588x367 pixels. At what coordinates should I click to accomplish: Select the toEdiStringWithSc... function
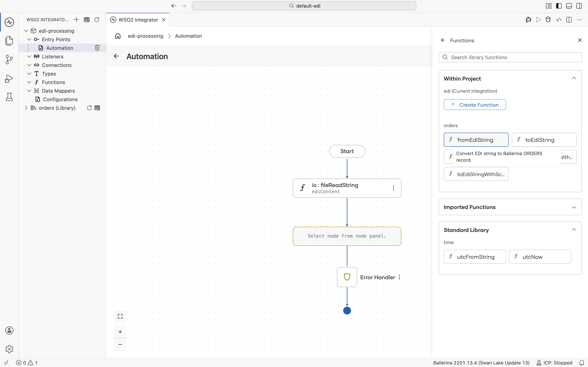476,174
